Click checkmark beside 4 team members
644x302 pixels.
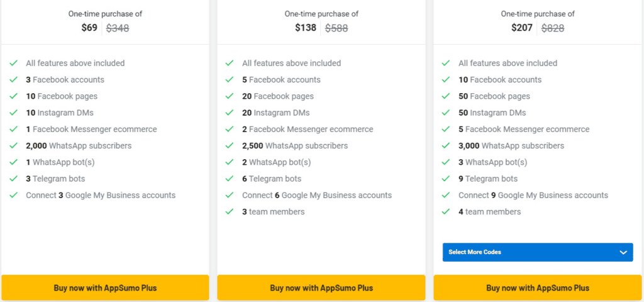pyautogui.click(x=446, y=212)
